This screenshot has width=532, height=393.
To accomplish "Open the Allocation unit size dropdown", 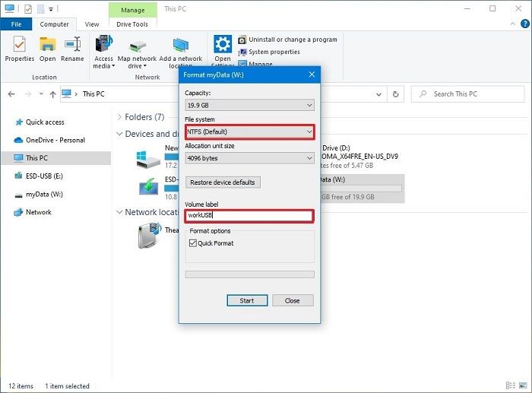I will click(x=250, y=158).
